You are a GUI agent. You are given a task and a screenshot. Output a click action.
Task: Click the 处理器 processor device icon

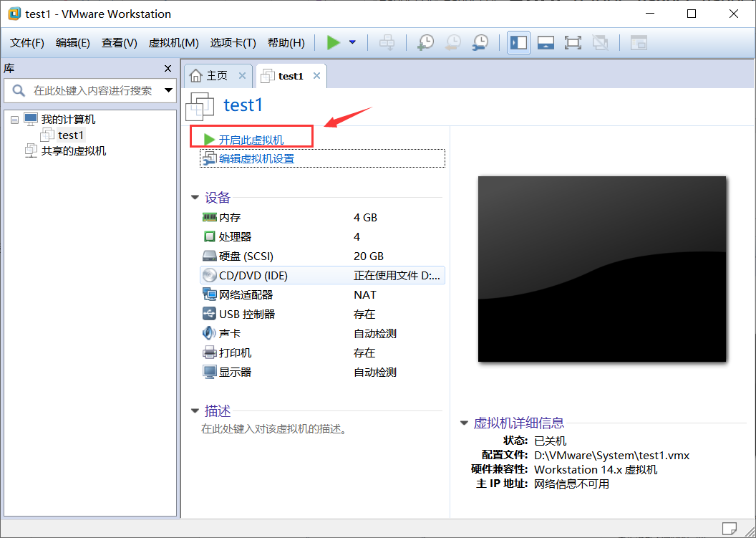pyautogui.click(x=209, y=236)
